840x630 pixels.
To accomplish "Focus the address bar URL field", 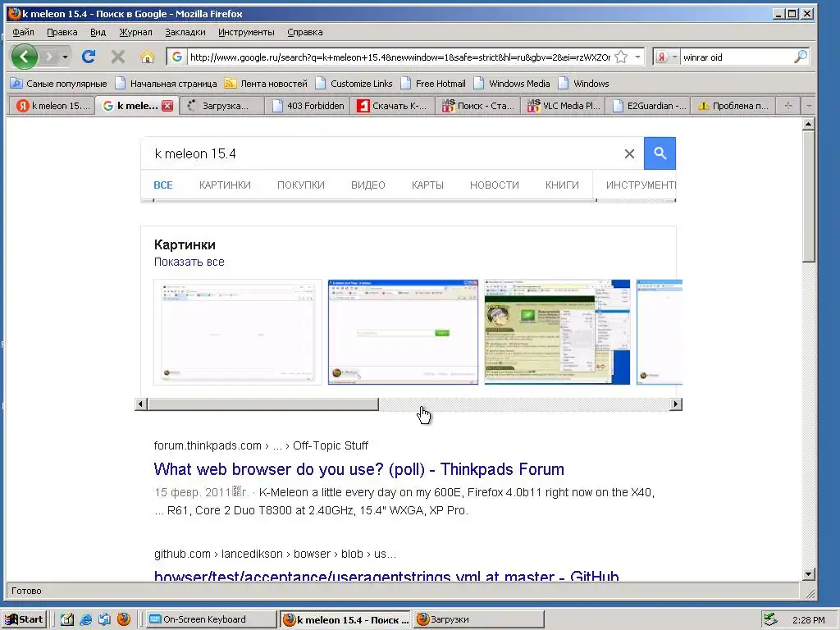I will (399, 57).
